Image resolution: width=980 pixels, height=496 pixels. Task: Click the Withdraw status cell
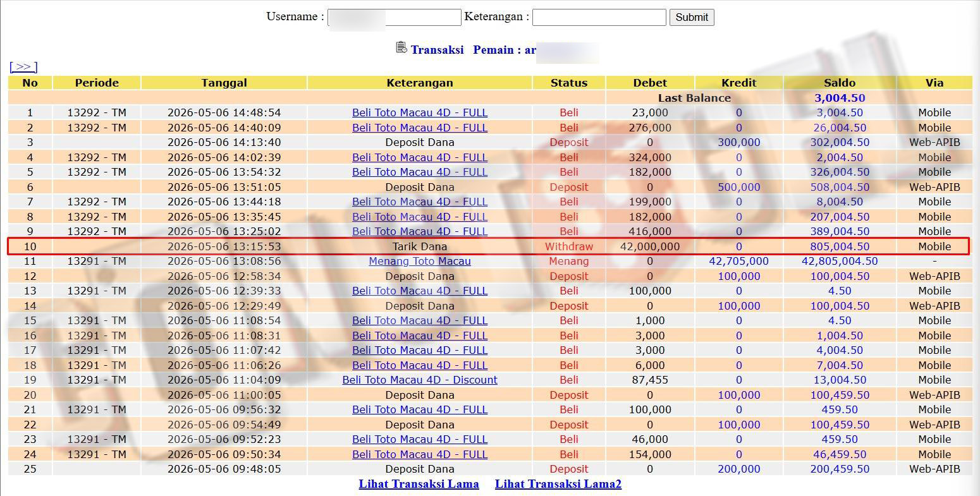pyautogui.click(x=569, y=246)
